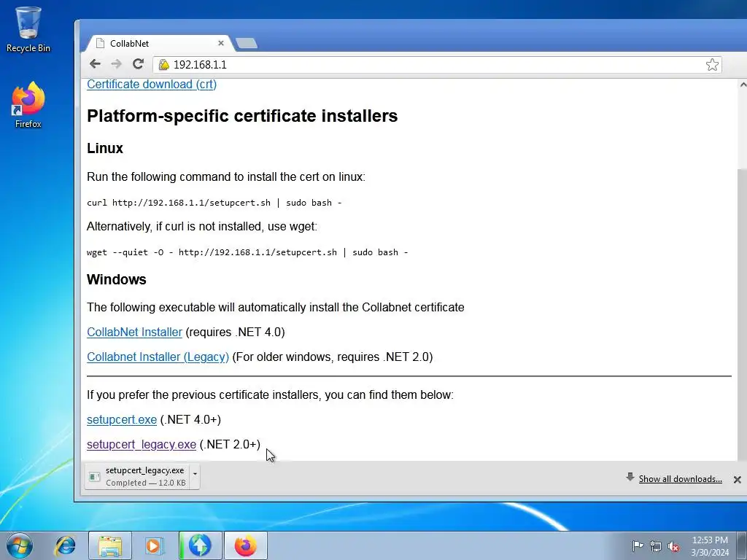Open the Certificate download (crt) link
Image resolution: width=747 pixels, height=560 pixels.
[152, 85]
